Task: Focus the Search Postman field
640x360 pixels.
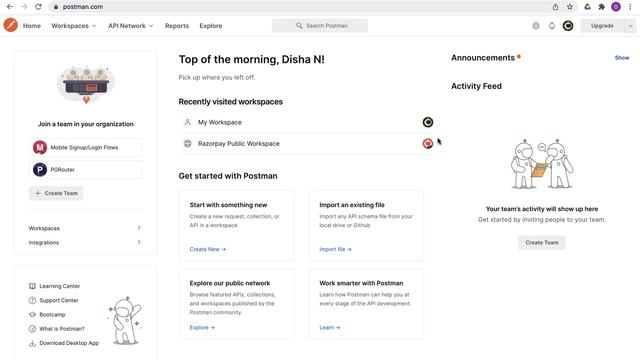Action: coord(320,26)
